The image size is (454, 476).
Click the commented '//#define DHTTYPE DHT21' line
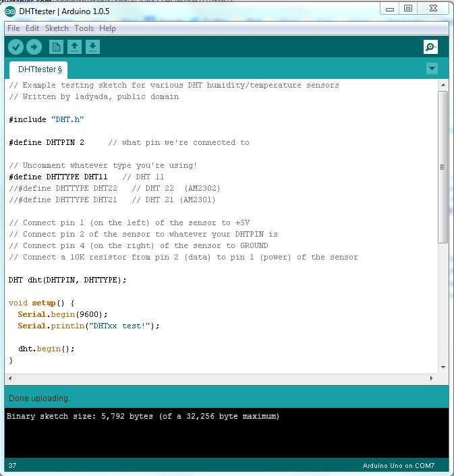[x=112, y=200]
